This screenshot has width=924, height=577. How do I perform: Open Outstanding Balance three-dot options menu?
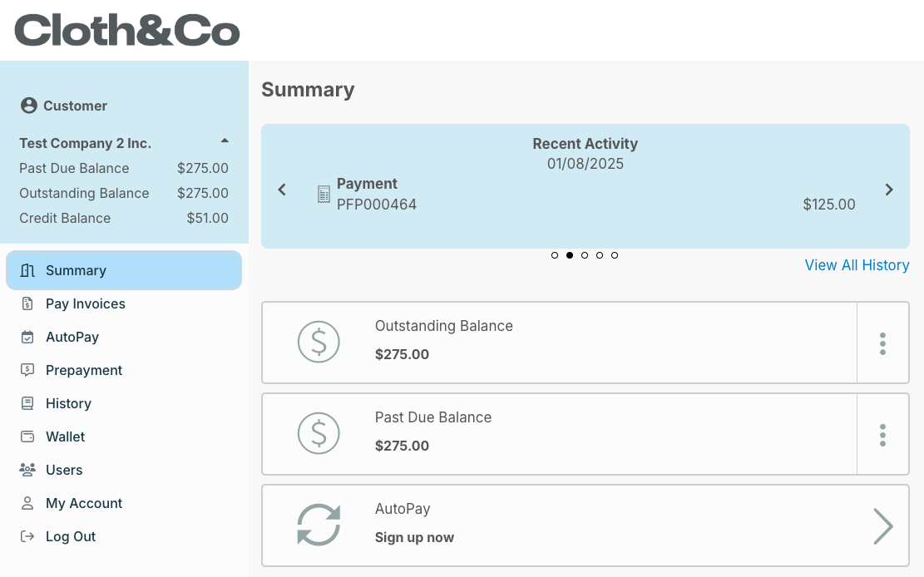882,343
